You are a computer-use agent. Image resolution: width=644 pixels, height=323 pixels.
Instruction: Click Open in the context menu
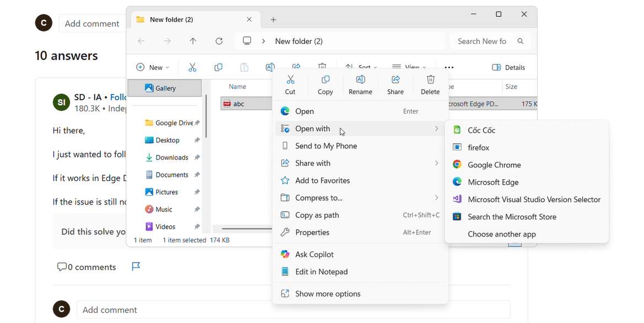(x=360, y=111)
